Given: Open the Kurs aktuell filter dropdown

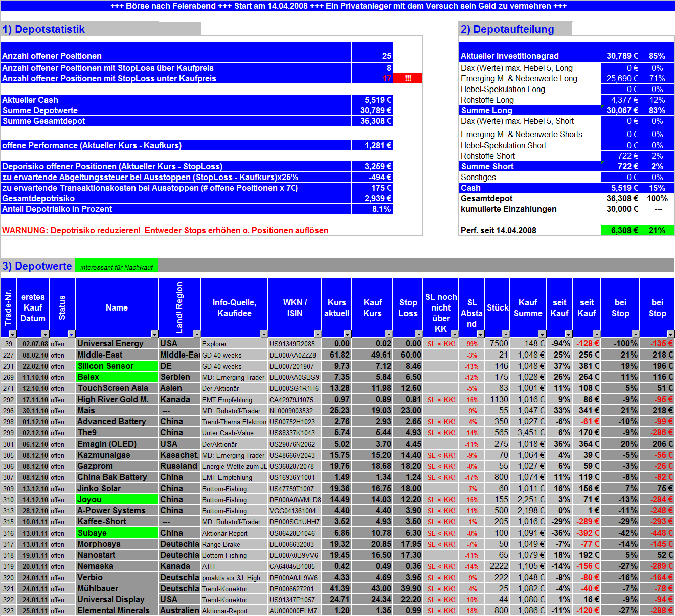Looking at the screenshot, I should click(347, 334).
